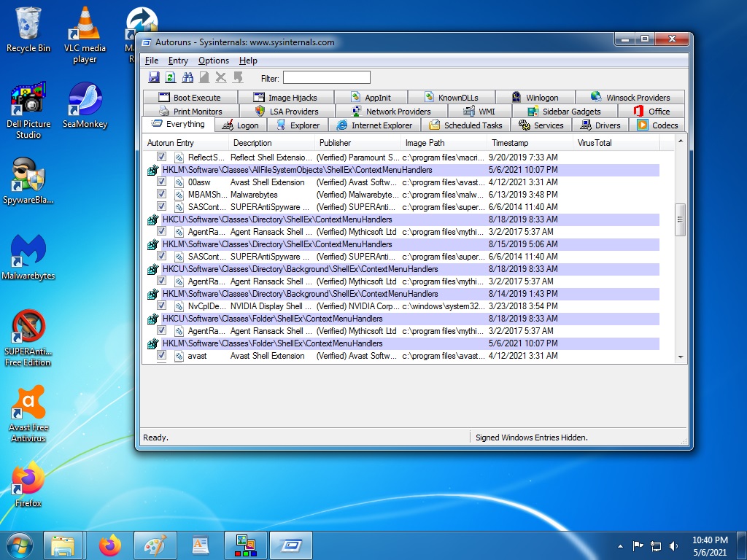Image resolution: width=747 pixels, height=560 pixels.
Task: Click the volume speaker tray icon
Action: (673, 546)
